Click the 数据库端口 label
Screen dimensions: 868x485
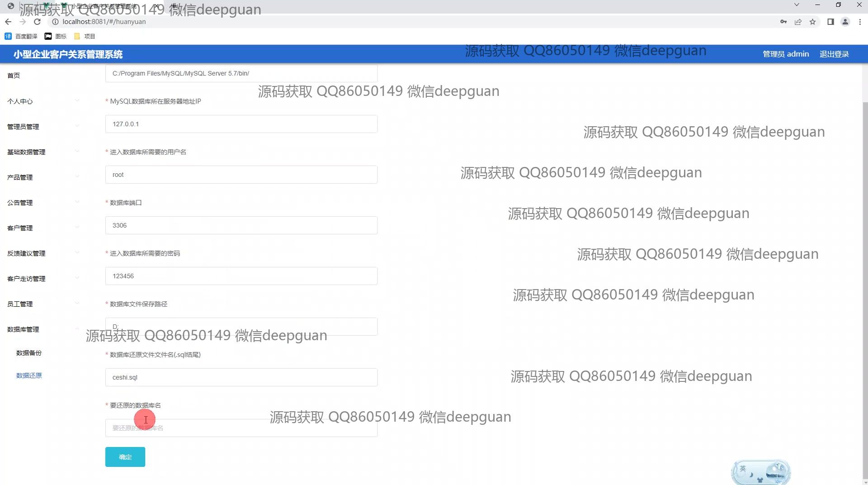click(x=126, y=203)
